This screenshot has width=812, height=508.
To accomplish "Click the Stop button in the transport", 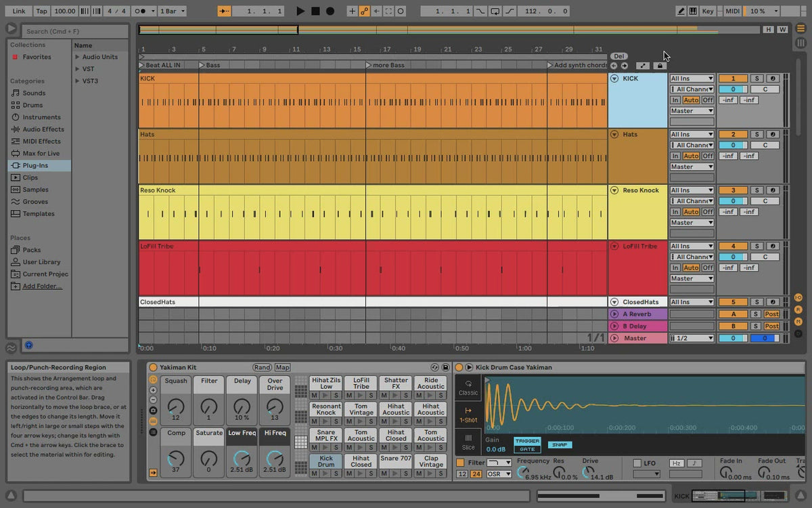I will click(x=317, y=11).
